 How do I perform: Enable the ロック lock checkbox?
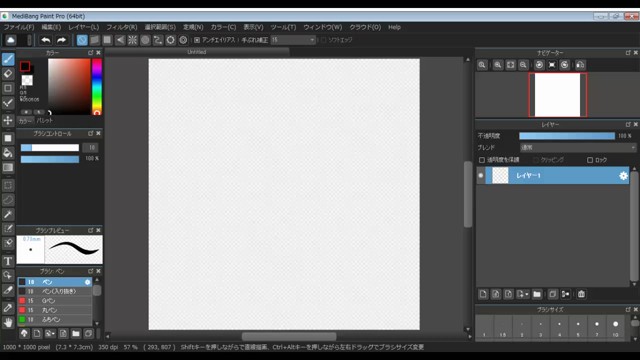(x=590, y=160)
